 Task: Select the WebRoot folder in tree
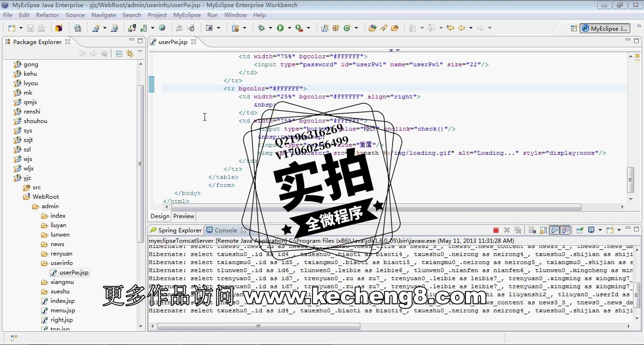pyautogui.click(x=41, y=197)
